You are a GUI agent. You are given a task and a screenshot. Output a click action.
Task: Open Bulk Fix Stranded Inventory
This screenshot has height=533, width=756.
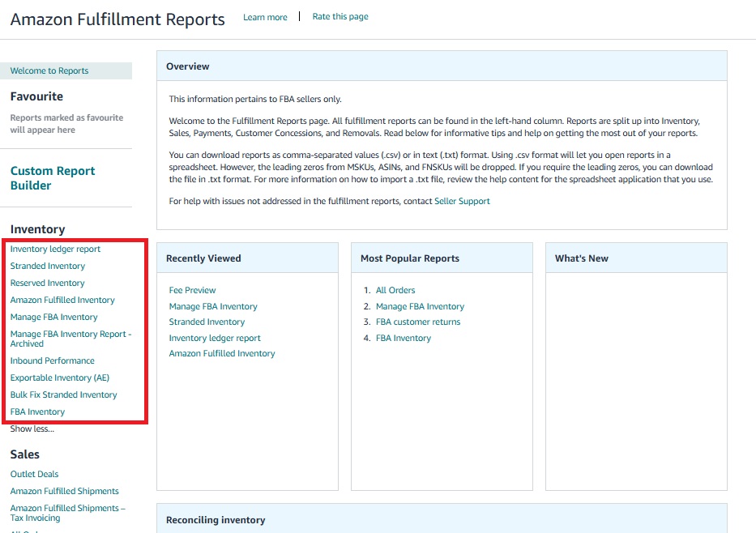pyautogui.click(x=64, y=394)
